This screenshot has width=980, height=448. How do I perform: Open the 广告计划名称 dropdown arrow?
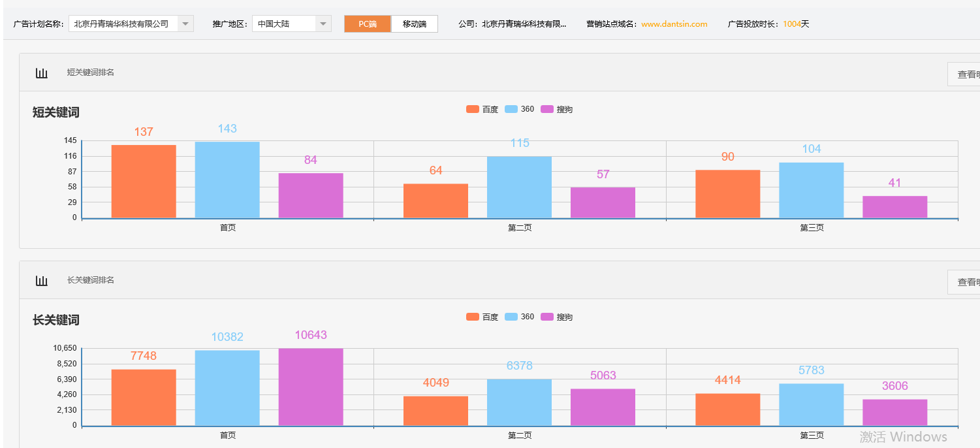(185, 24)
